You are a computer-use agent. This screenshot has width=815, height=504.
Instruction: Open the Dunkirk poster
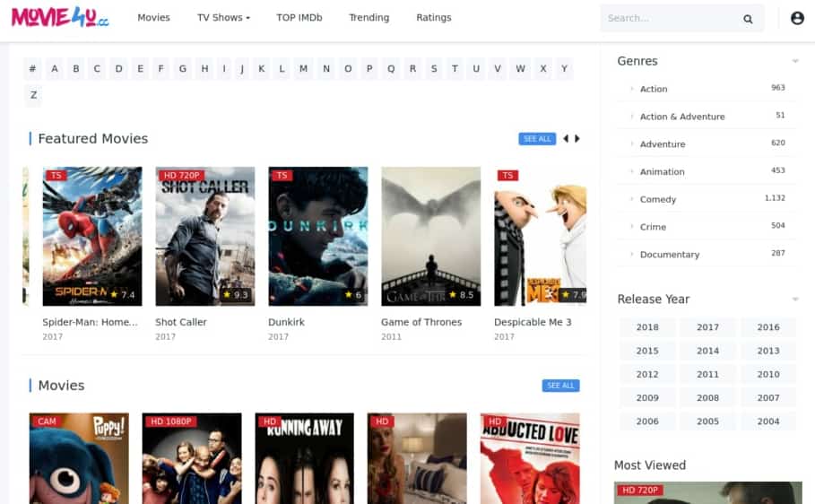pyautogui.click(x=318, y=236)
